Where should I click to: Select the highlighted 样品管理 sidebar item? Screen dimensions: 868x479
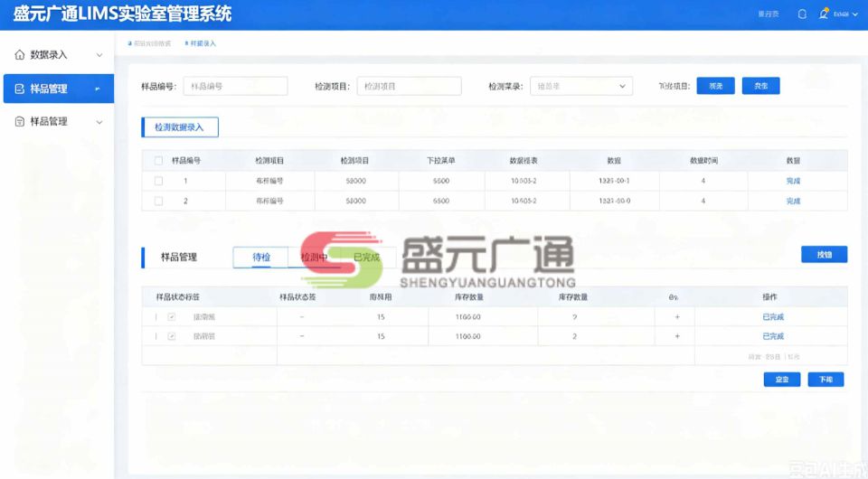(x=59, y=89)
